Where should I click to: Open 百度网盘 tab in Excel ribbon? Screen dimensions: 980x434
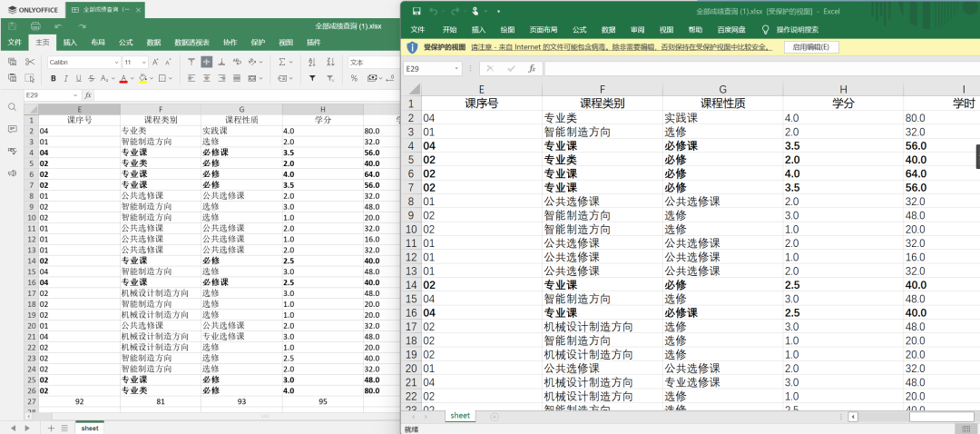coord(731,29)
